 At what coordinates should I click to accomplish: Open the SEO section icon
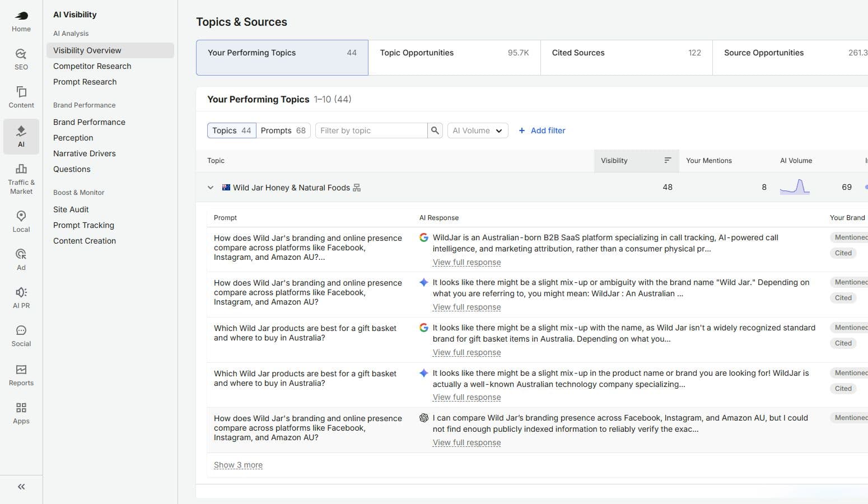(x=21, y=54)
